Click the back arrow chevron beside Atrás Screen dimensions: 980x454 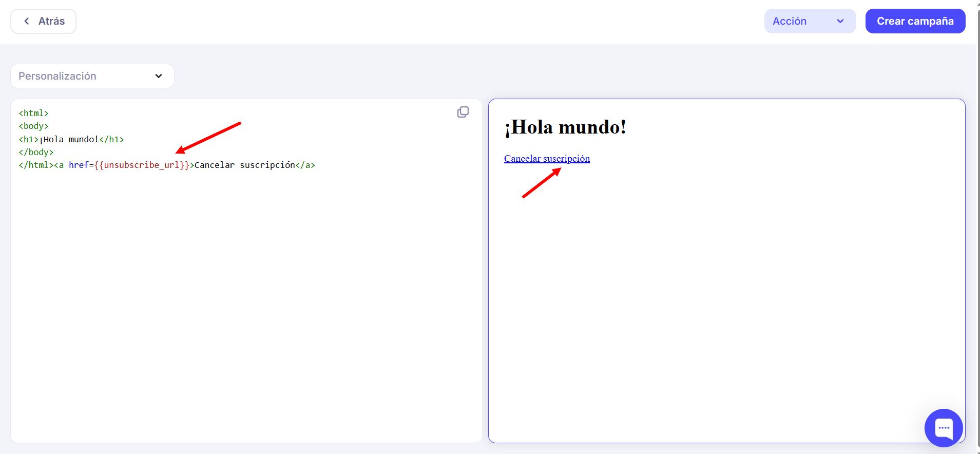click(27, 21)
